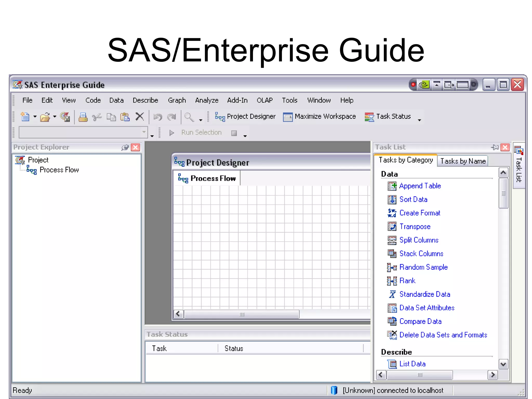Open the Open folder dropdown arrow
The image size is (532, 399).
pyautogui.click(x=55, y=117)
